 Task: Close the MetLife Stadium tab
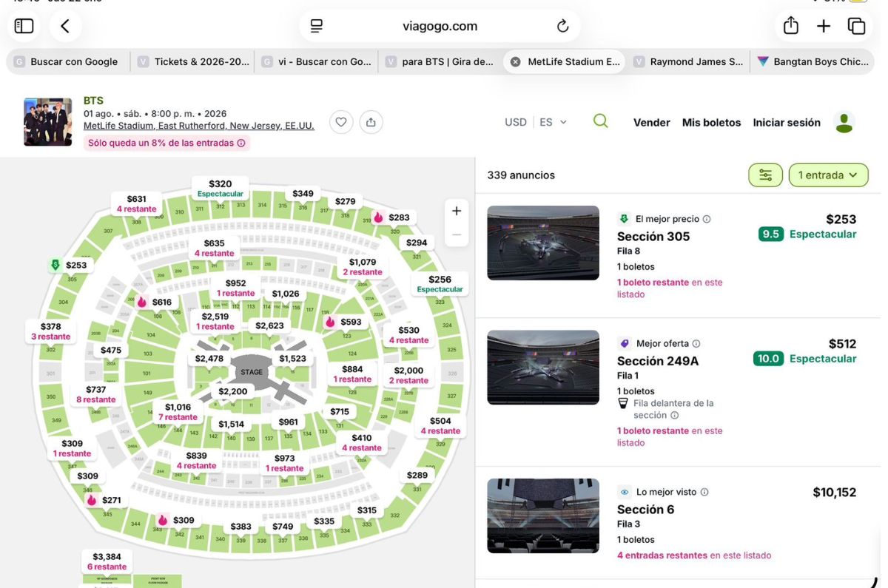click(516, 62)
